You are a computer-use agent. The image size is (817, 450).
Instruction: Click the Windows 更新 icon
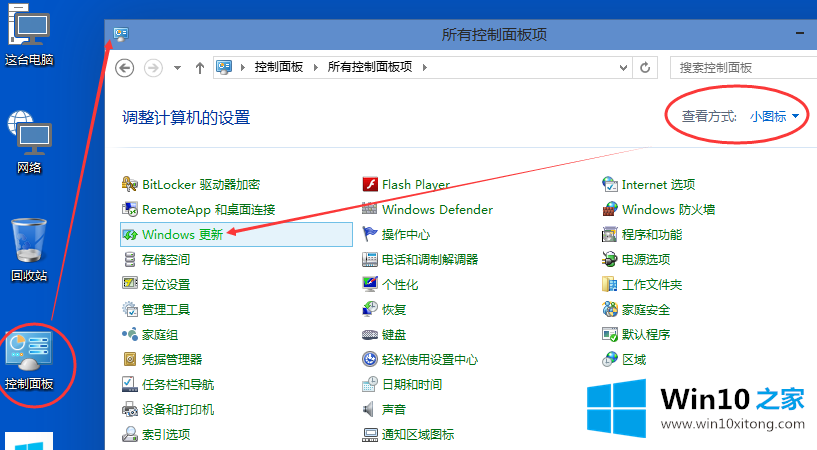tap(130, 234)
